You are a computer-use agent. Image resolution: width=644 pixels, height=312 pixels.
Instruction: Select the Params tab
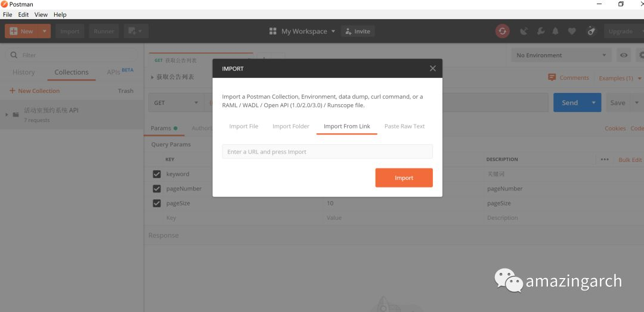click(x=164, y=128)
